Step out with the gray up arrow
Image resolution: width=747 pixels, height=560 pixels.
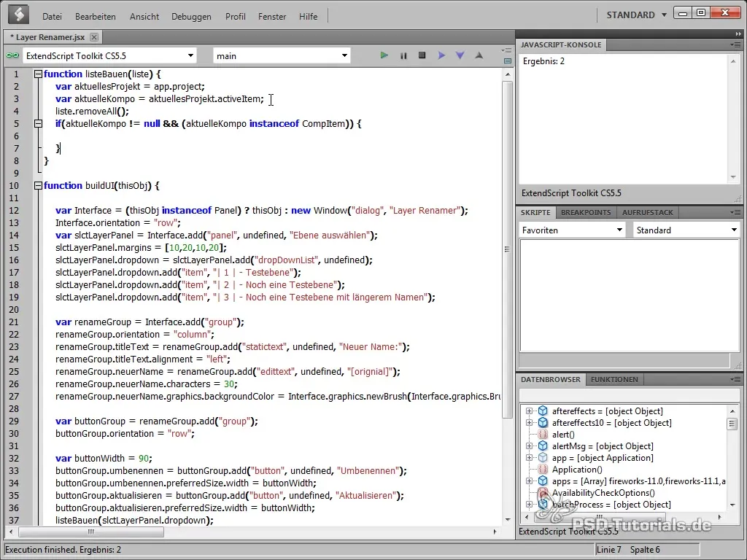(x=479, y=55)
